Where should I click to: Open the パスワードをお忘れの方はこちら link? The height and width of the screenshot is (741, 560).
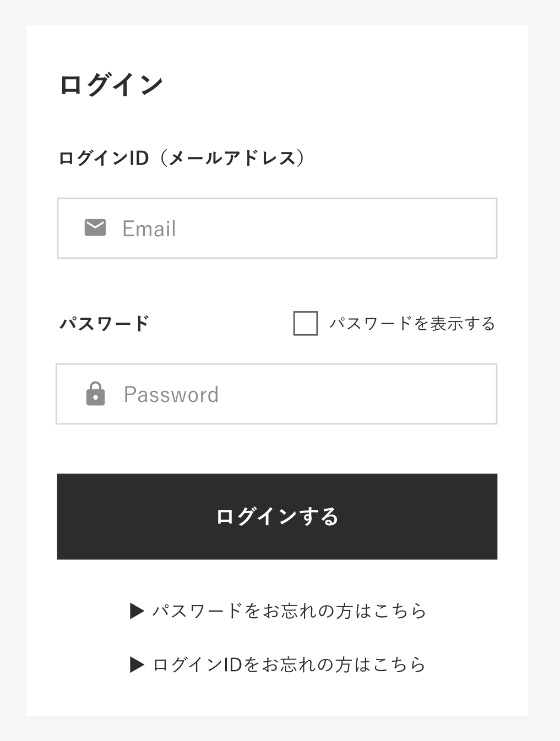pyautogui.click(x=290, y=611)
